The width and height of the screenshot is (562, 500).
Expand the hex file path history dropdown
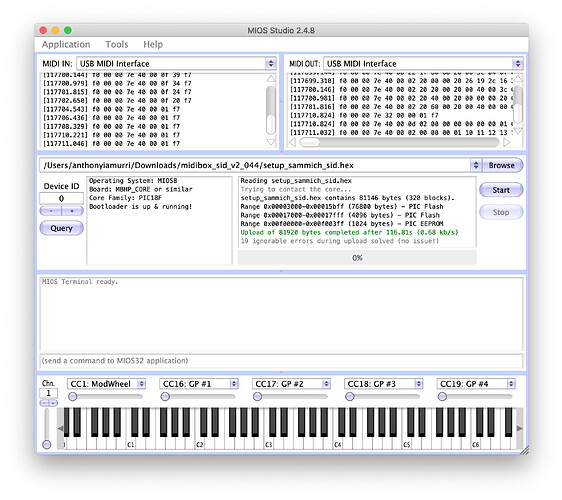tap(476, 165)
